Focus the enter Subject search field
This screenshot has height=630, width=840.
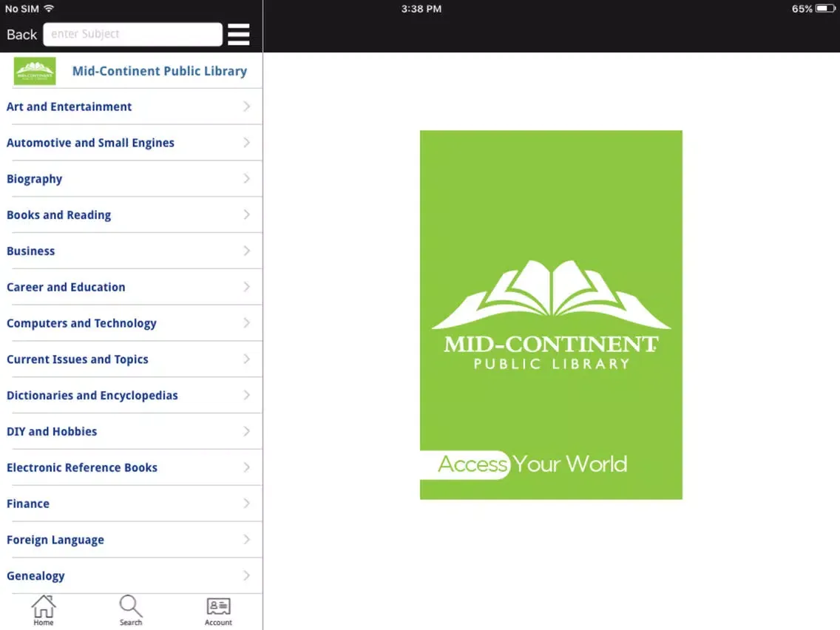133,34
